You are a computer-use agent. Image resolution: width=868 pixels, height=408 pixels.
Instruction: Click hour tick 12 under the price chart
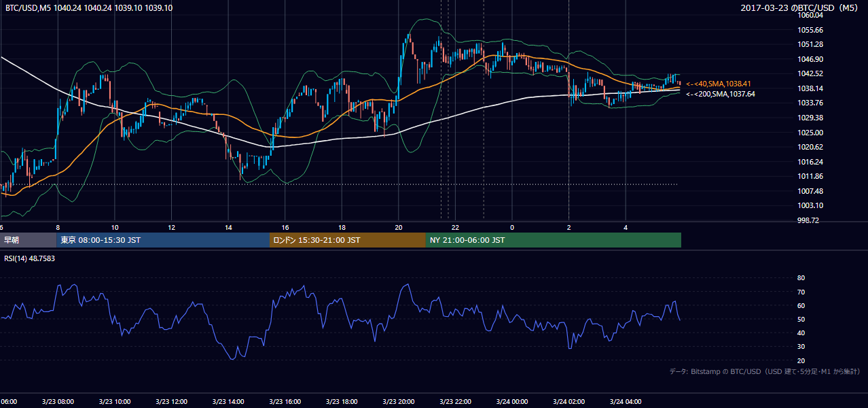171,227
